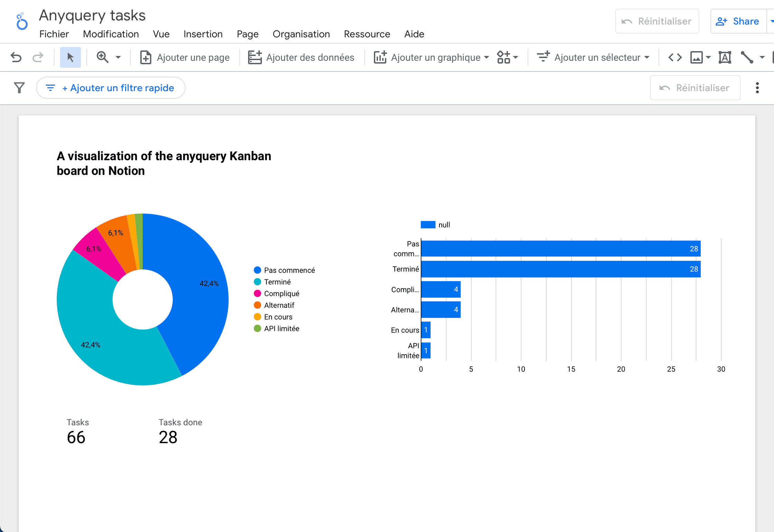Open Ajouter un sélecteur dropdown

(593, 57)
